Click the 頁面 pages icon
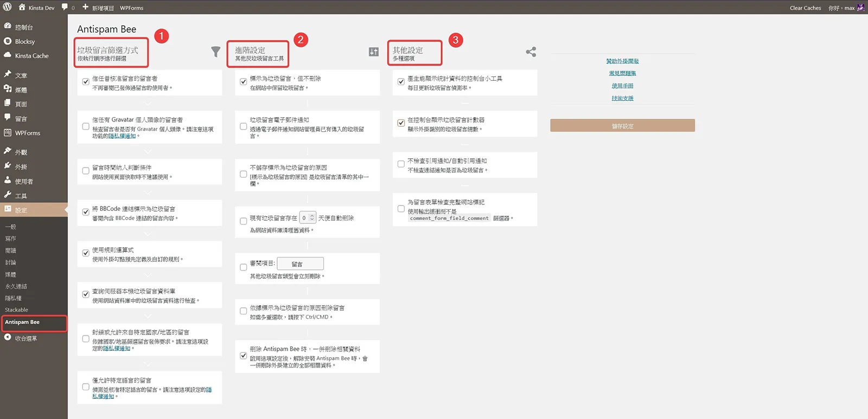 (x=8, y=104)
